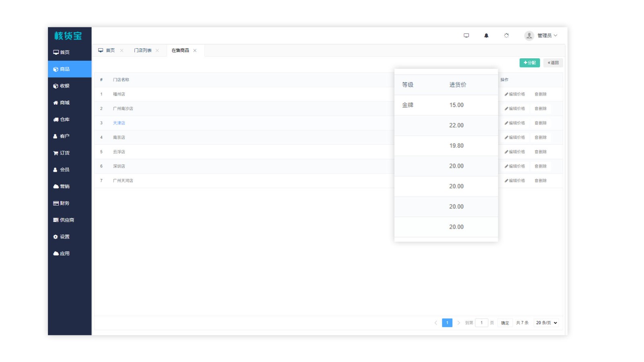644x362 pixels.
Task: Open the 天津店 store link
Action: pyautogui.click(x=119, y=123)
